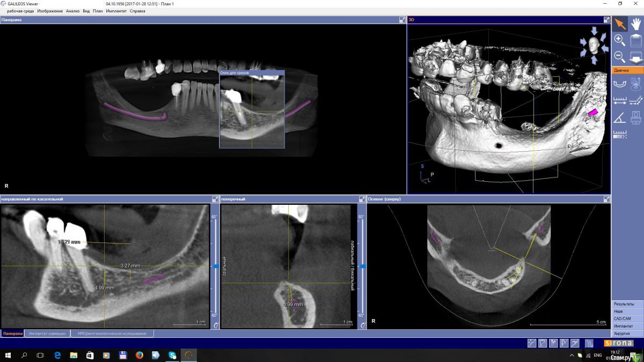Open the Хирургия panel button

click(627, 334)
